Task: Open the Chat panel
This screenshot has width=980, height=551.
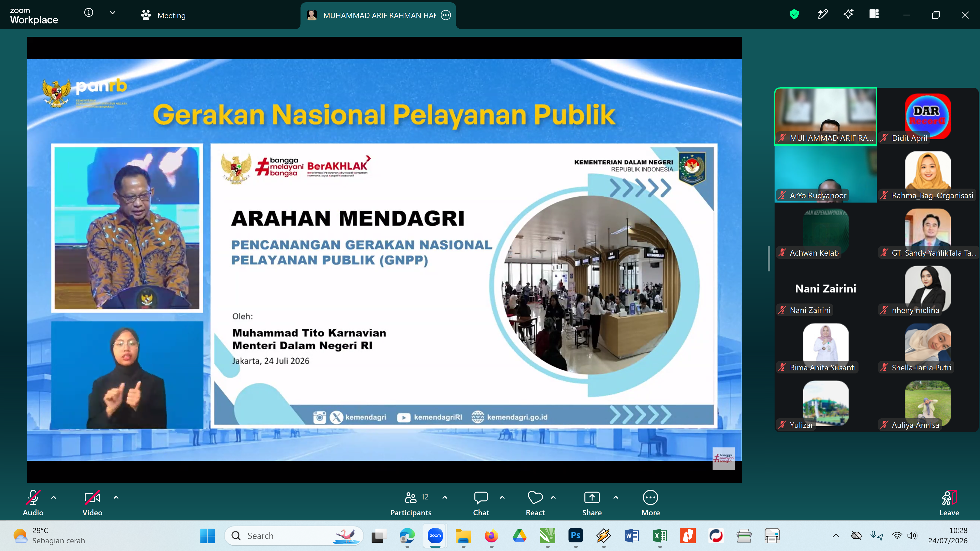Action: pyautogui.click(x=481, y=503)
